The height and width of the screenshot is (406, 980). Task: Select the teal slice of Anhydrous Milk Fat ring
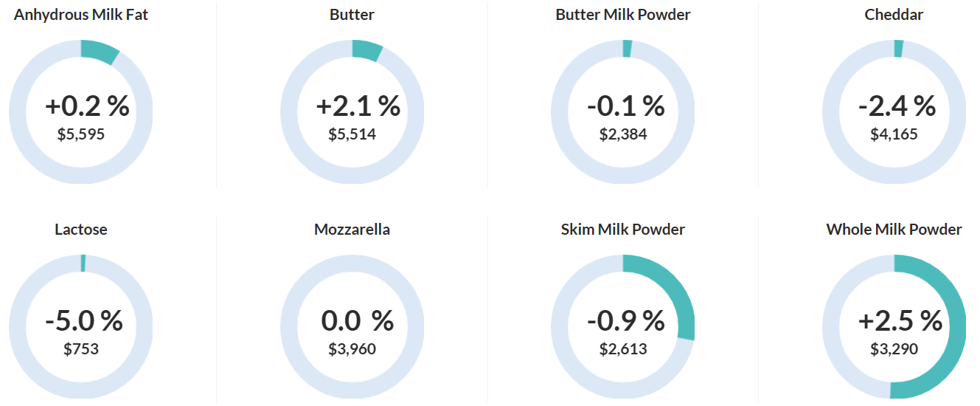(99, 52)
